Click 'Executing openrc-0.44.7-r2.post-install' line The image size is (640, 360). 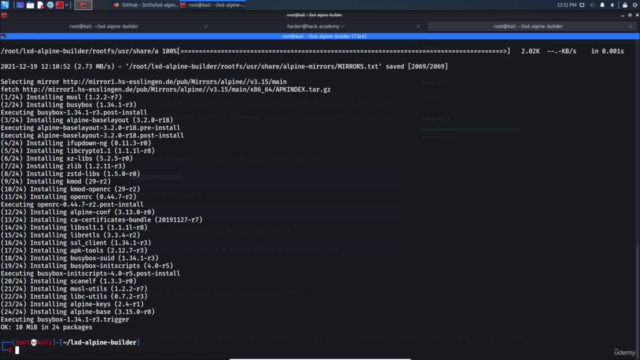[x=72, y=204]
